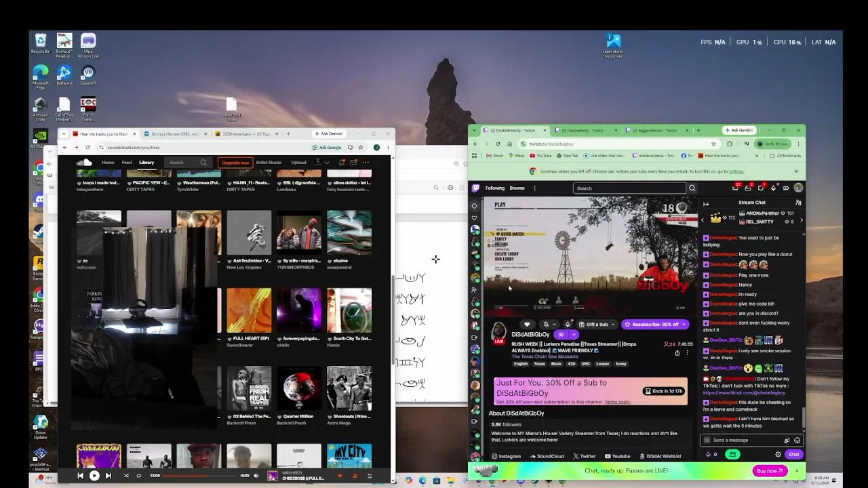Toggle shuffle in SoundCloud player
The height and width of the screenshot is (488, 868).
click(126, 476)
